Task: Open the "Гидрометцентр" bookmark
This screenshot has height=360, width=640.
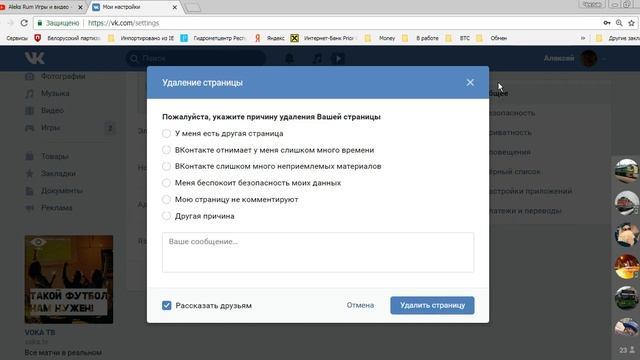Action: click(213, 38)
